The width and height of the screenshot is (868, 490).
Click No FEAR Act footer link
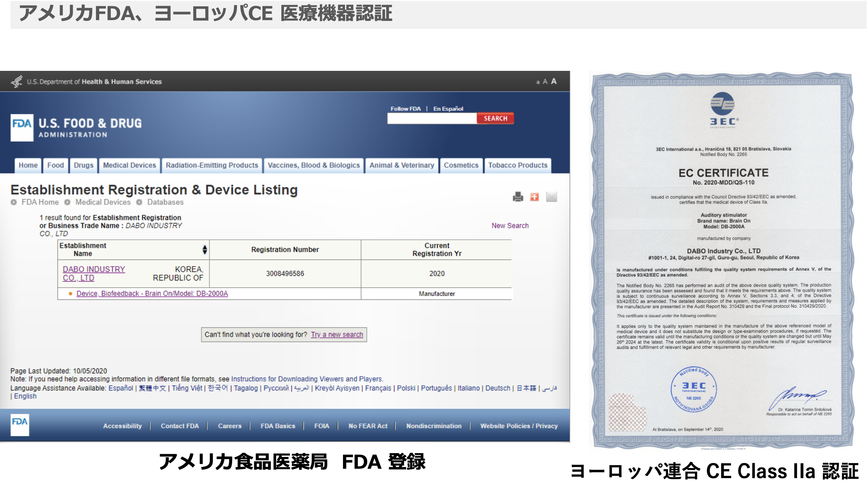368,426
